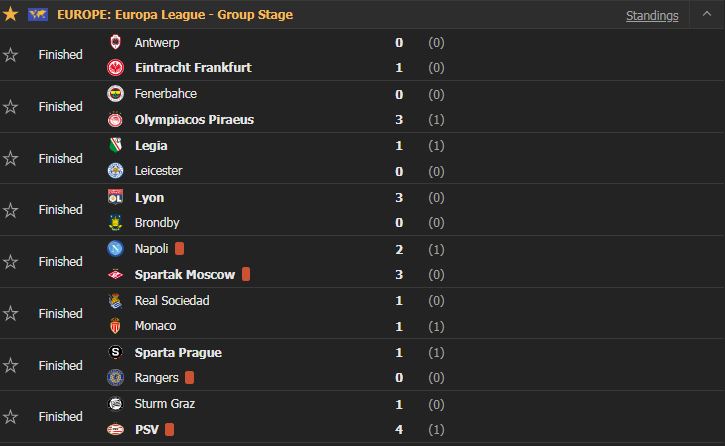The width and height of the screenshot is (725, 446).
Task: Click the Olympiacos Piraeus team logo
Action: tap(115, 120)
